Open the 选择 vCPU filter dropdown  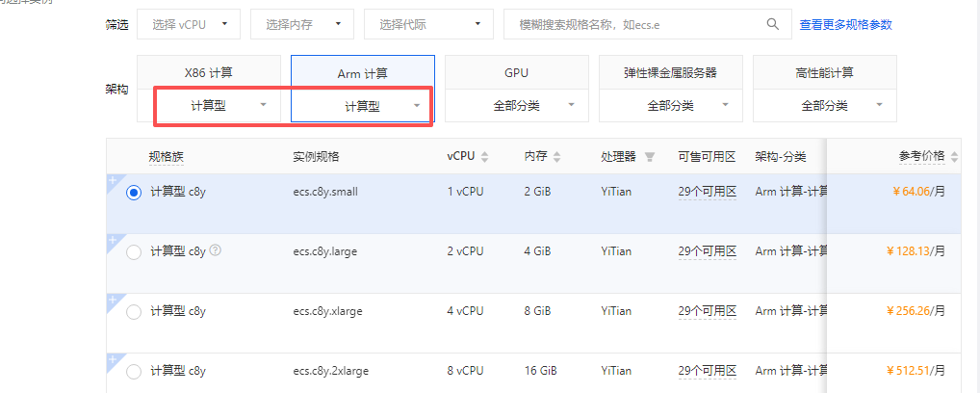coord(189,24)
